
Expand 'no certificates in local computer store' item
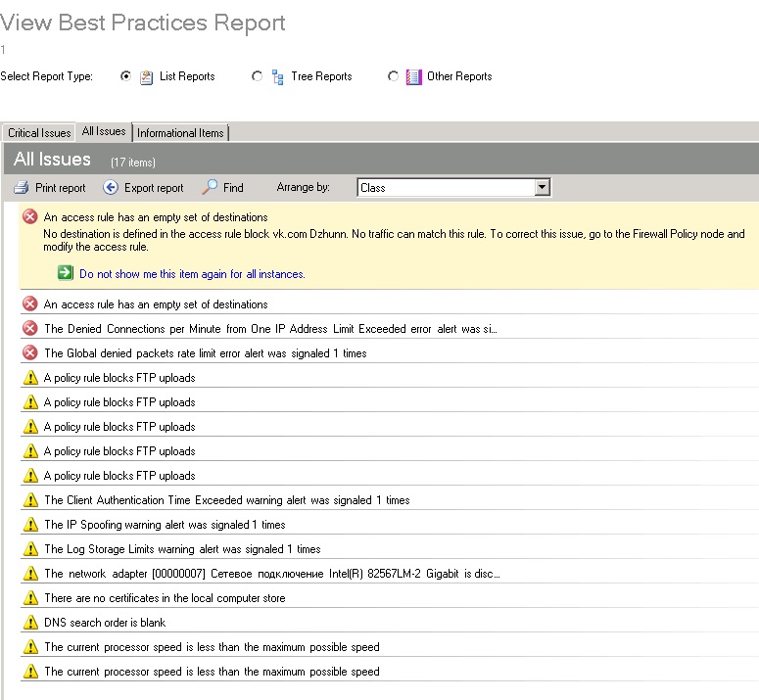(x=165, y=598)
